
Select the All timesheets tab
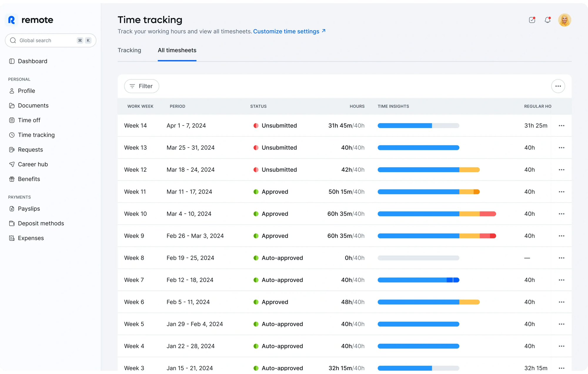tap(177, 50)
